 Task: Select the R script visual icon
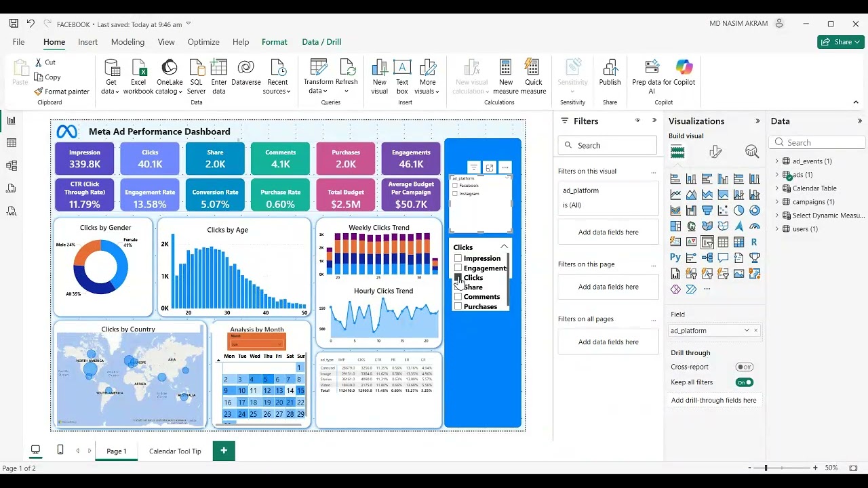pos(754,242)
